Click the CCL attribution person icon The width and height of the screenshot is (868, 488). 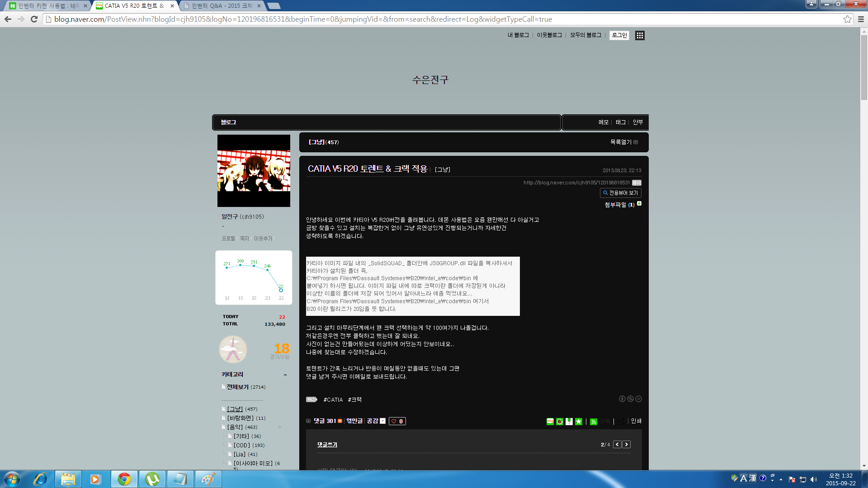(622, 399)
